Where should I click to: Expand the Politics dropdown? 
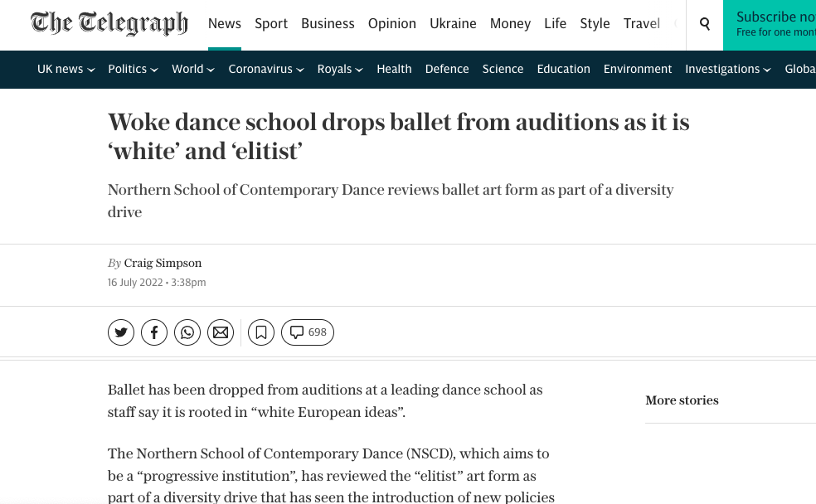coord(133,70)
